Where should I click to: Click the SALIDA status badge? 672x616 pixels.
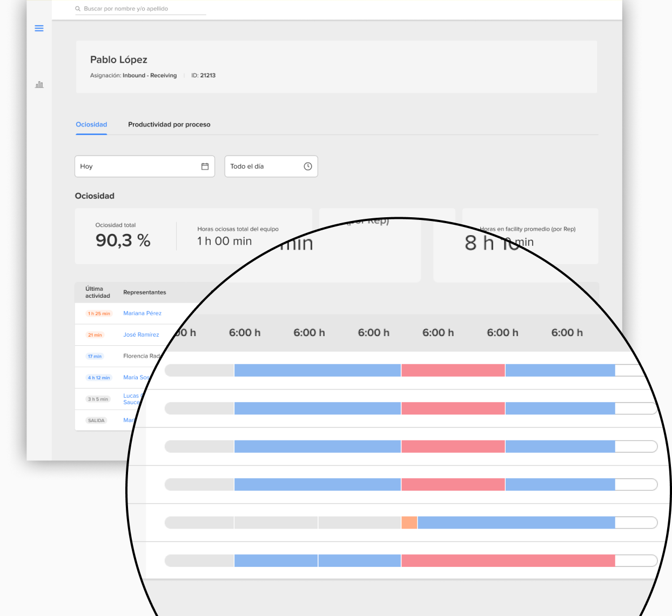(x=96, y=420)
